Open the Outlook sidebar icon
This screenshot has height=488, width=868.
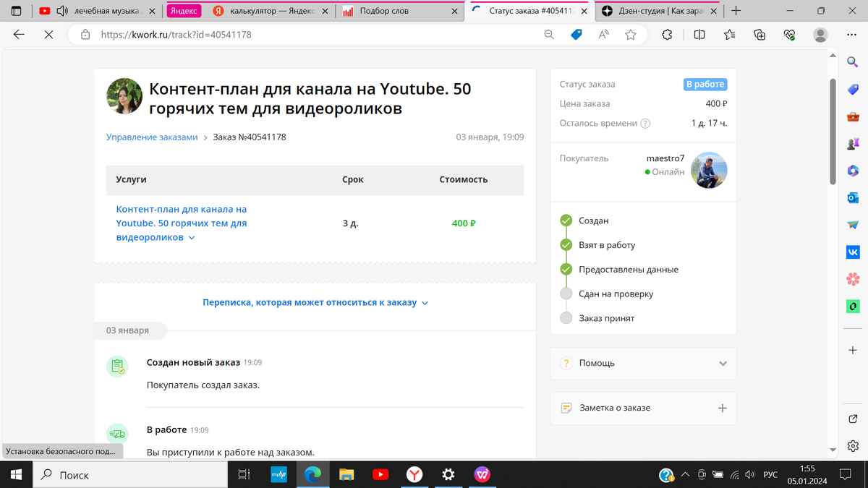[853, 197]
